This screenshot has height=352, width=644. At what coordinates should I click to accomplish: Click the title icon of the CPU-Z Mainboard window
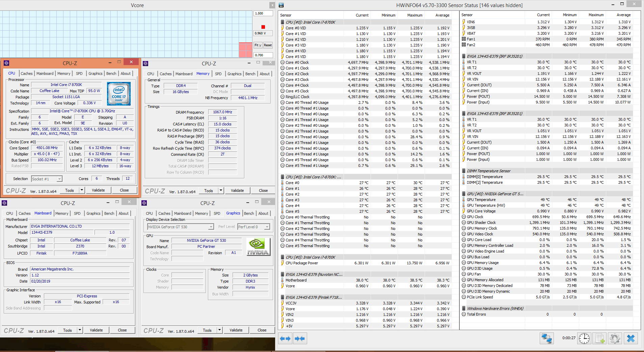tap(4, 203)
